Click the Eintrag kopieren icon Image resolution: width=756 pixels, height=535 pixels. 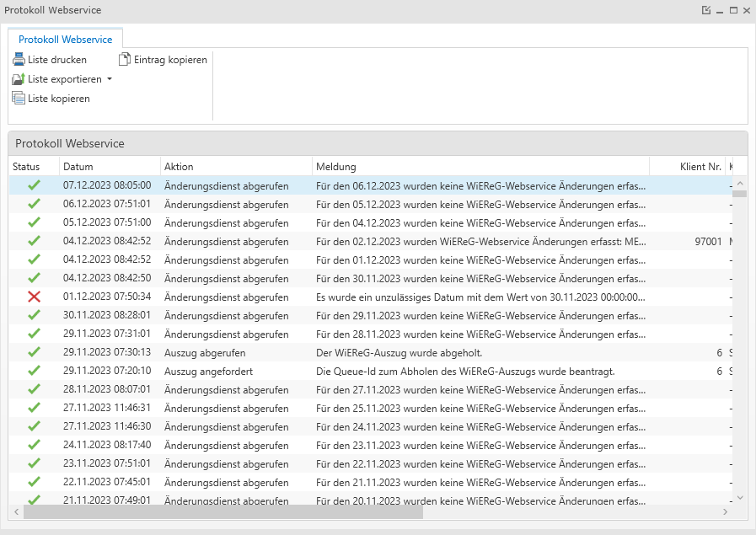[125, 60]
